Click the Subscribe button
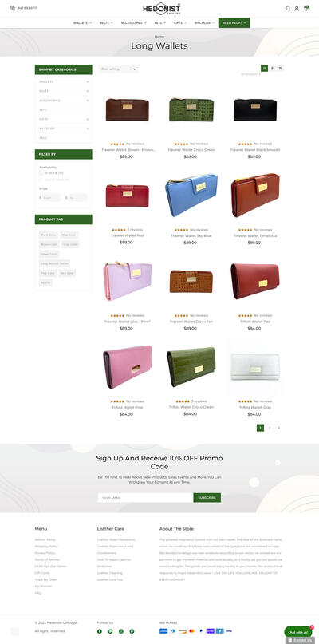 207,497
